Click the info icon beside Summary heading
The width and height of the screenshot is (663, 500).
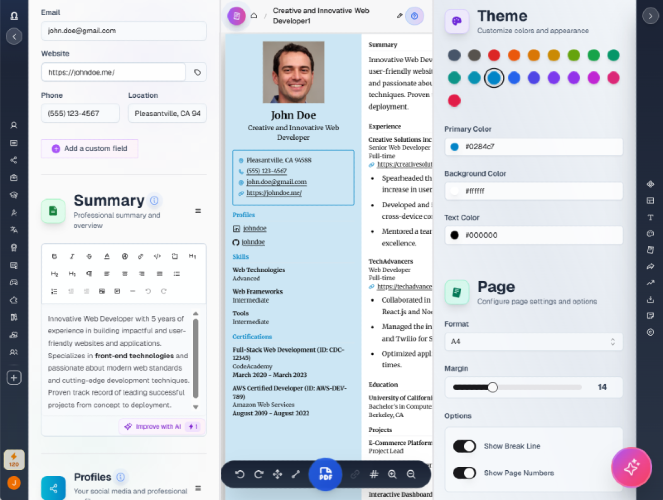click(x=154, y=200)
